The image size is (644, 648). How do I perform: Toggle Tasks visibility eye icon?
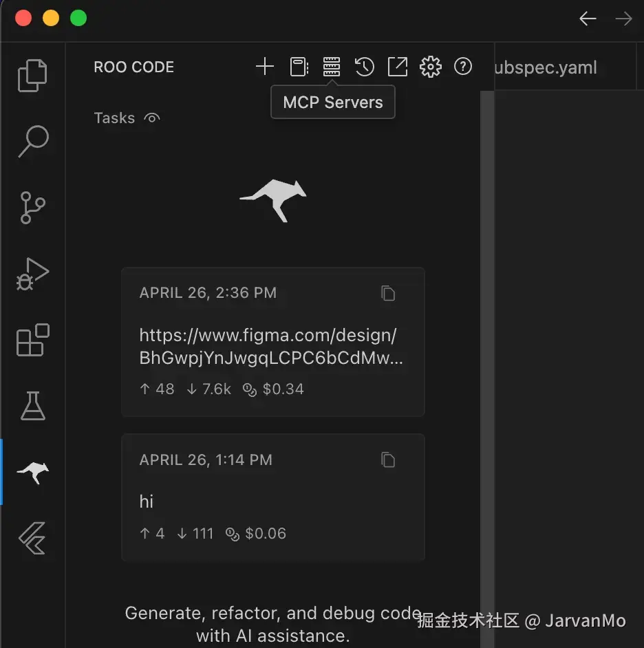coord(151,118)
